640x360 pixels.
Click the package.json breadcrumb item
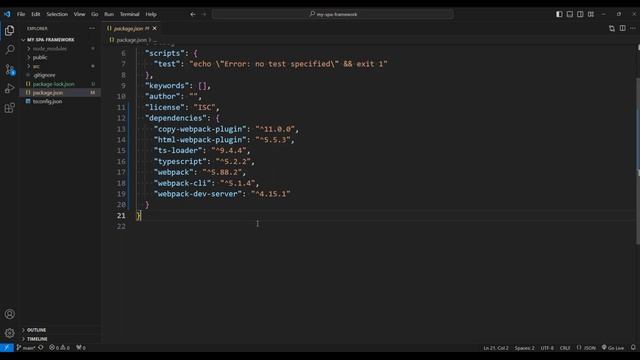(x=131, y=40)
